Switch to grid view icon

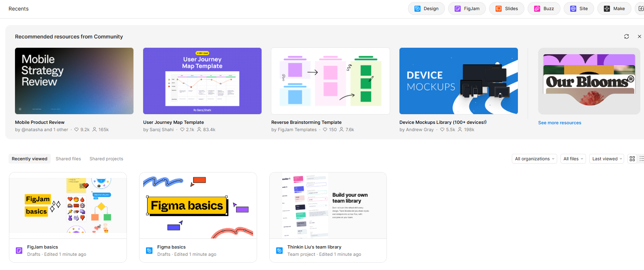point(632,159)
